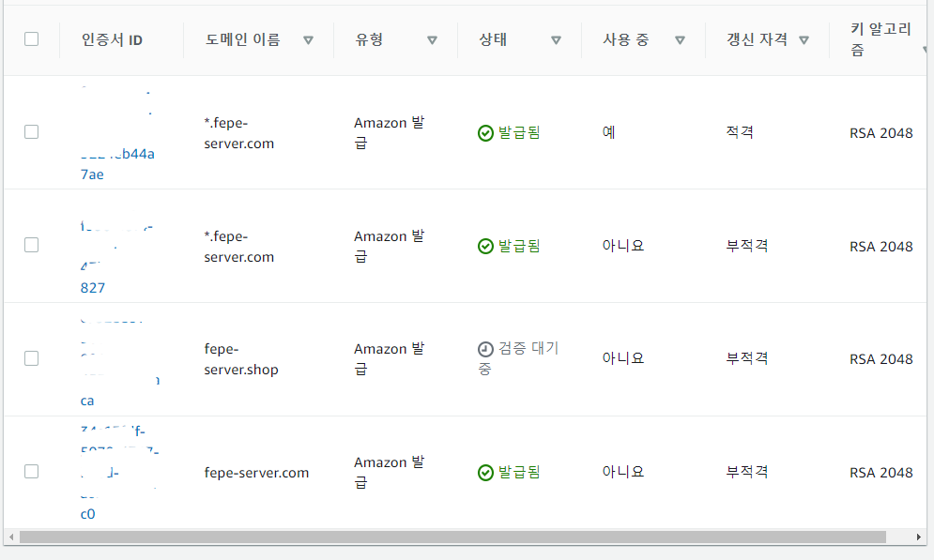Select the certificate row ending in 7ae
Image resolution: width=934 pixels, height=560 pixels.
pos(32,131)
